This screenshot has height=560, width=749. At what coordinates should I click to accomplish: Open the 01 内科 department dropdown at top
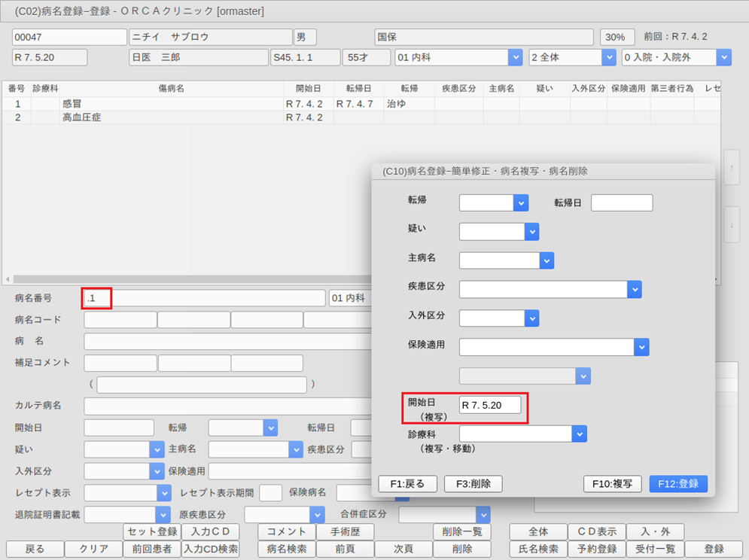pos(515,57)
